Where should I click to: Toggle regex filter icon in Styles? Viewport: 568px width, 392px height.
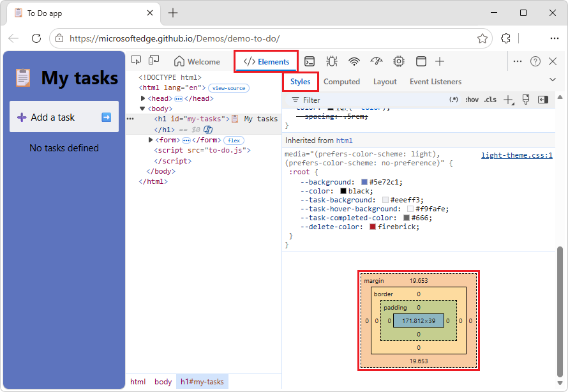[x=454, y=100]
